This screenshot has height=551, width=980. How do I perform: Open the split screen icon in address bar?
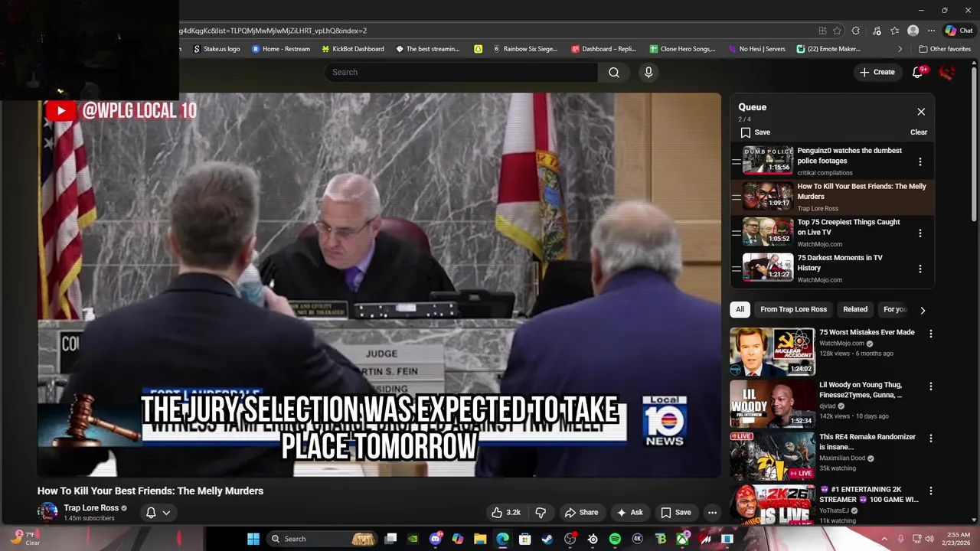point(822,31)
